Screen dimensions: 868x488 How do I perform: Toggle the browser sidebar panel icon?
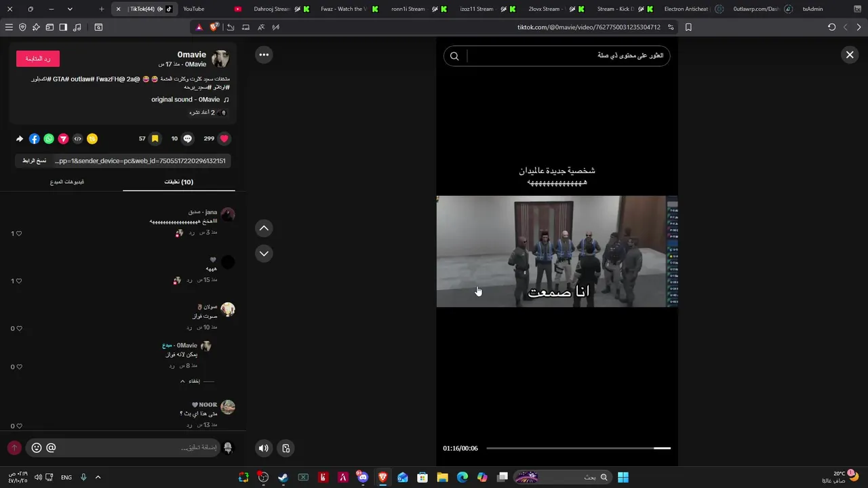pyautogui.click(x=63, y=27)
